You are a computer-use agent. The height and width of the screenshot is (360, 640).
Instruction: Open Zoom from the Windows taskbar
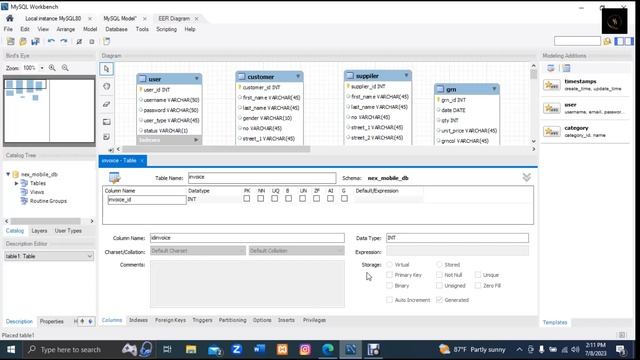[x=236, y=349]
